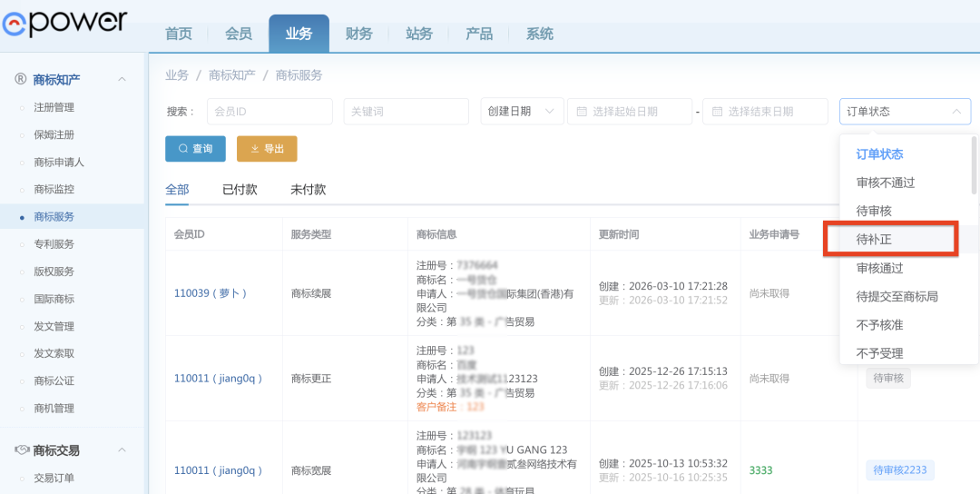Click the calendar icon in start date field
This screenshot has width=980, height=494.
click(581, 112)
